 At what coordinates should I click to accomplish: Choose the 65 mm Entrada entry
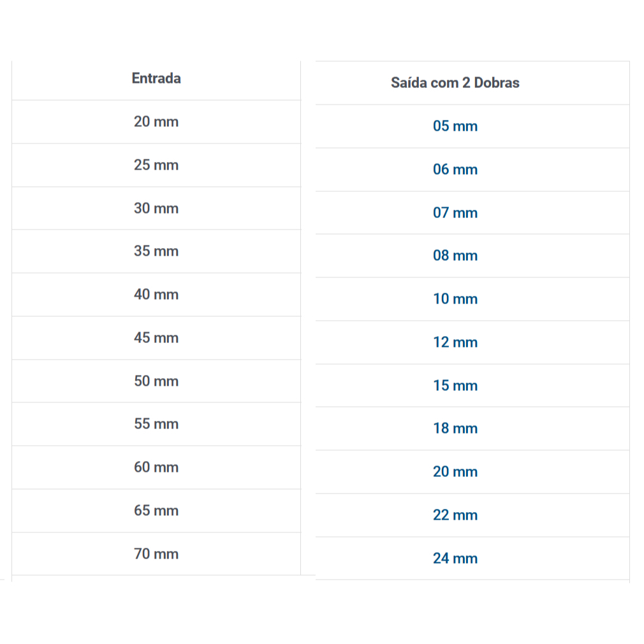156,511
